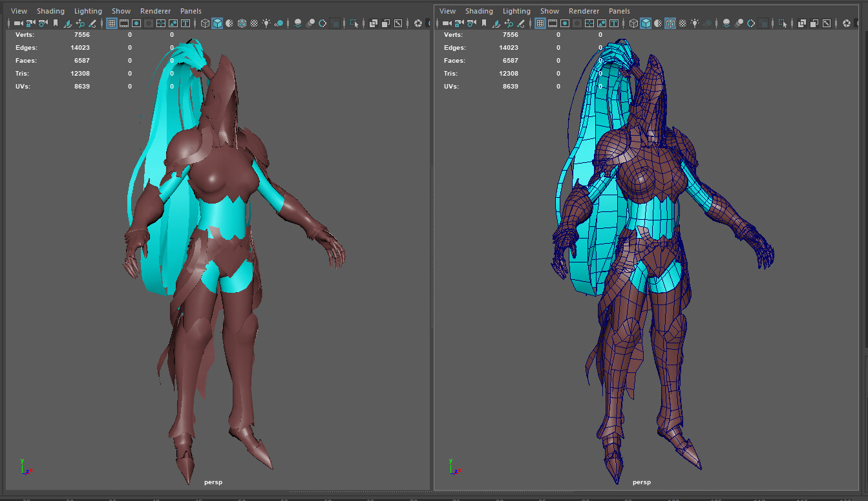Click 'persp' camera label in right viewport
Screen dimensions: 868x501
pyautogui.click(x=642, y=482)
